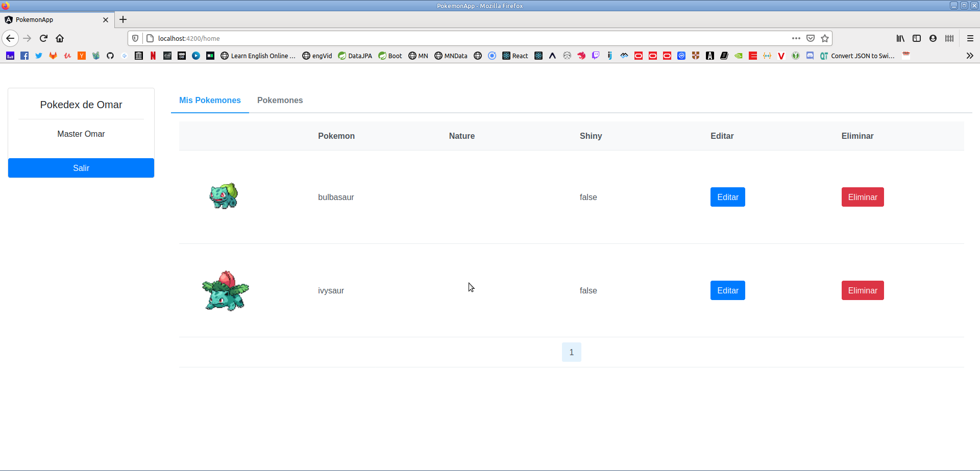This screenshot has width=980, height=471.
Task: Go to pagination page 1
Action: pyautogui.click(x=572, y=352)
